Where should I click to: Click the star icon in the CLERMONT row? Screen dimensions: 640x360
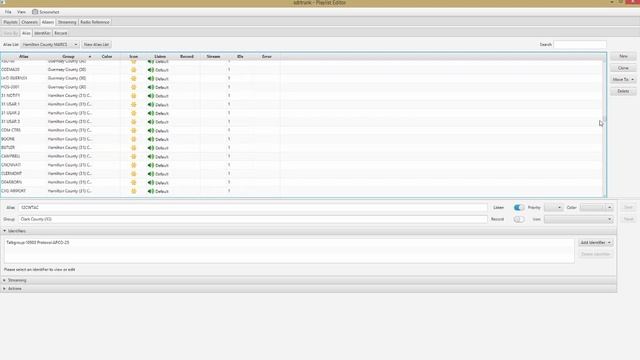[x=133, y=174]
